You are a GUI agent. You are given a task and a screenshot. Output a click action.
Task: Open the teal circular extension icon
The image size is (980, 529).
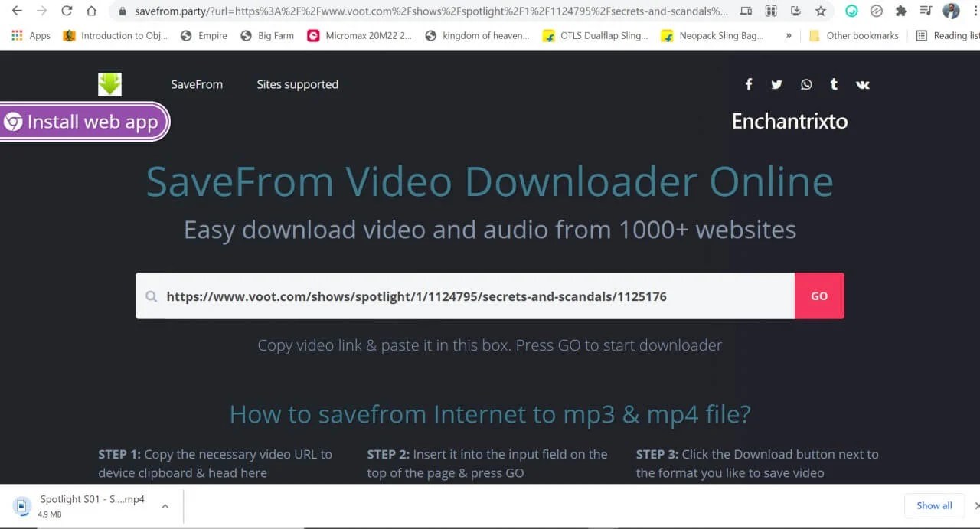tap(851, 11)
